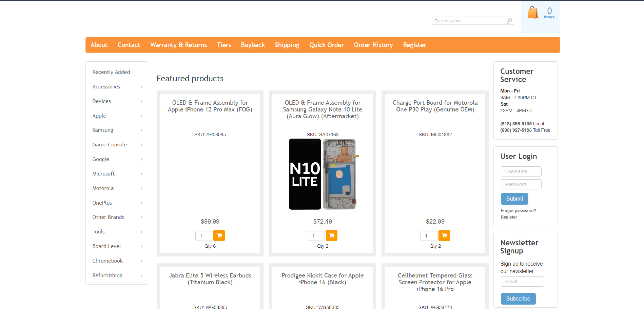Click the search magnifier icon
The height and width of the screenshot is (309, 644).
click(509, 21)
